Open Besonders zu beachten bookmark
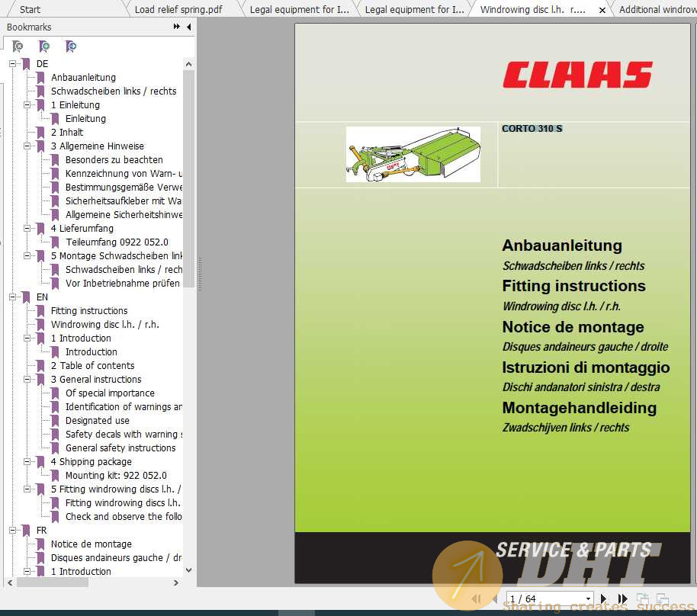The height and width of the screenshot is (616, 697). pos(114,159)
